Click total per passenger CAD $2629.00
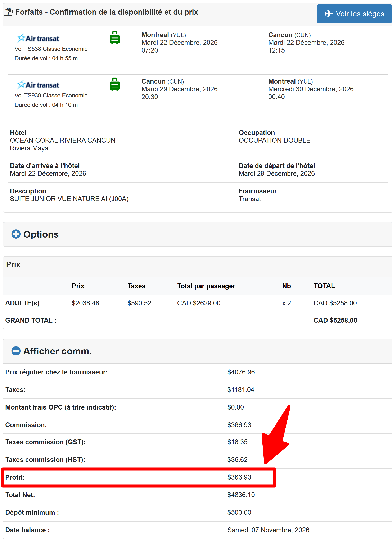This screenshot has height=539, width=392. 199,303
